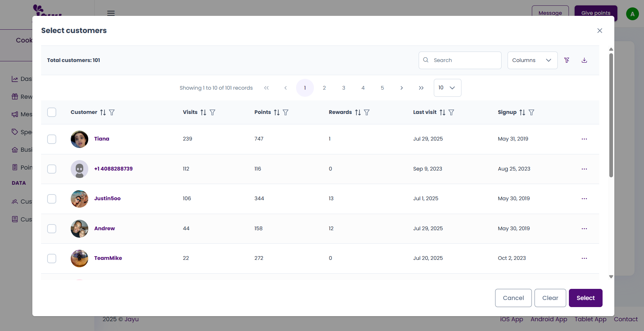Click the Clear button
This screenshot has width=644, height=331.
pos(550,298)
